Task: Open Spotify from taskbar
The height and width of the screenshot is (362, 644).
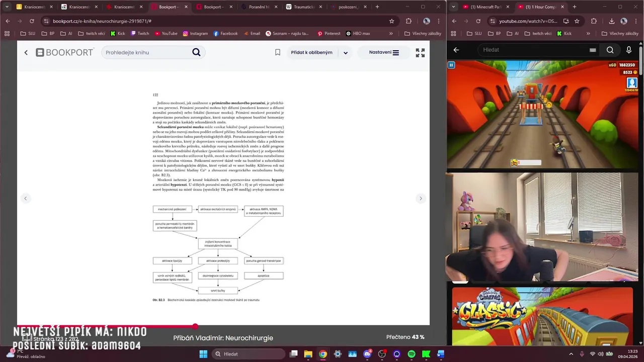Action: (x=412, y=354)
